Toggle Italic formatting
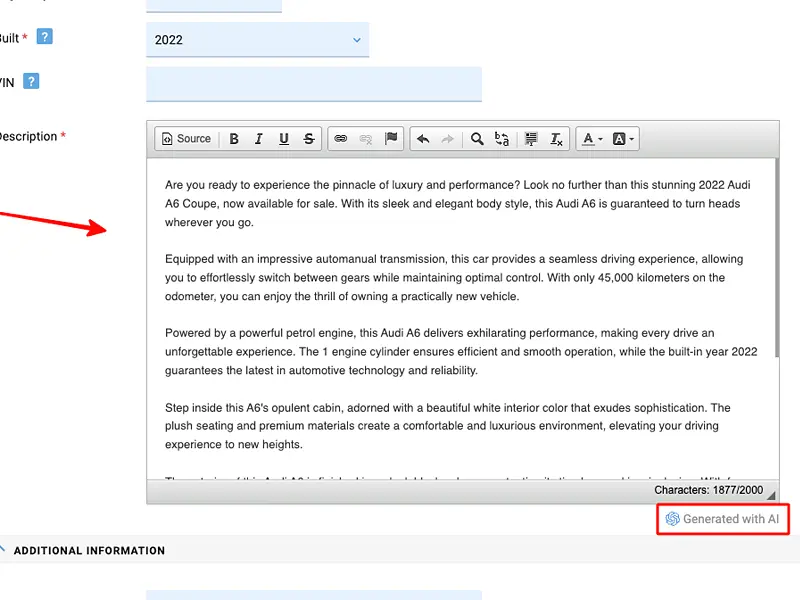 click(x=259, y=139)
